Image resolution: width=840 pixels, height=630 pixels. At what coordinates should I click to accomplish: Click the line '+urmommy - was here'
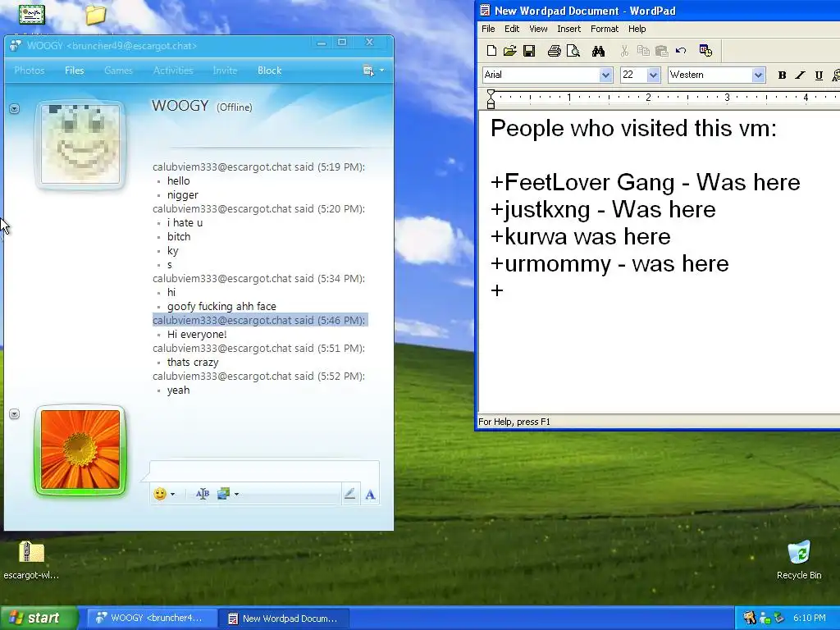pyautogui.click(x=609, y=263)
